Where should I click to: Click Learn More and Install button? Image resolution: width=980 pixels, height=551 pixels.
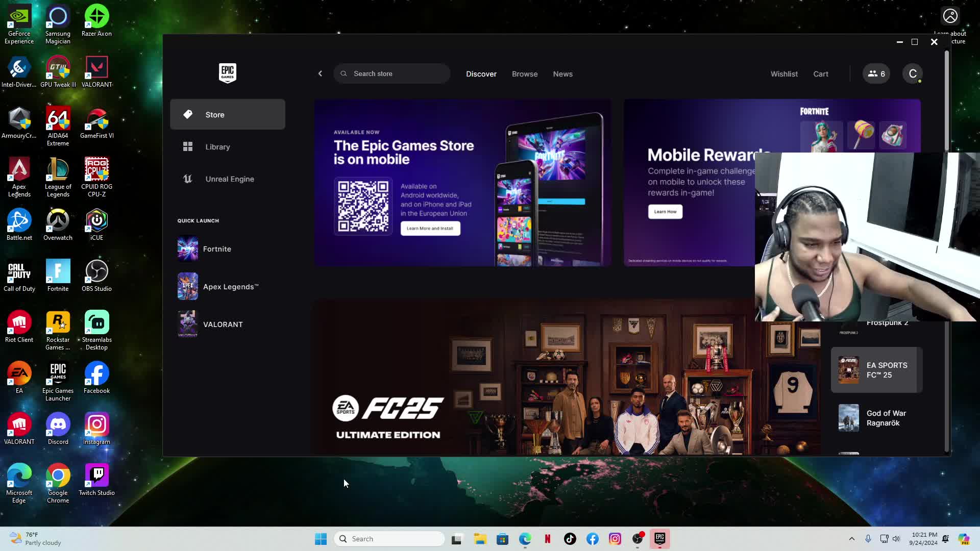430,228
